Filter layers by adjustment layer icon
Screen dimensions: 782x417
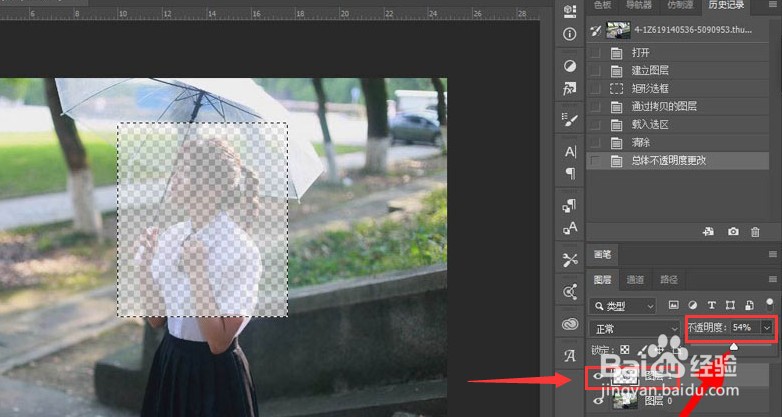coord(693,305)
